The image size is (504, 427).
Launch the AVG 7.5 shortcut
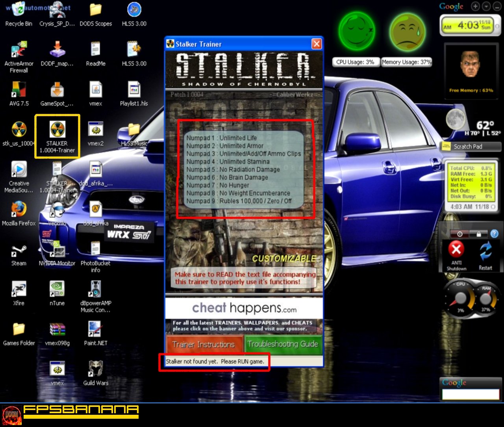tap(19, 95)
